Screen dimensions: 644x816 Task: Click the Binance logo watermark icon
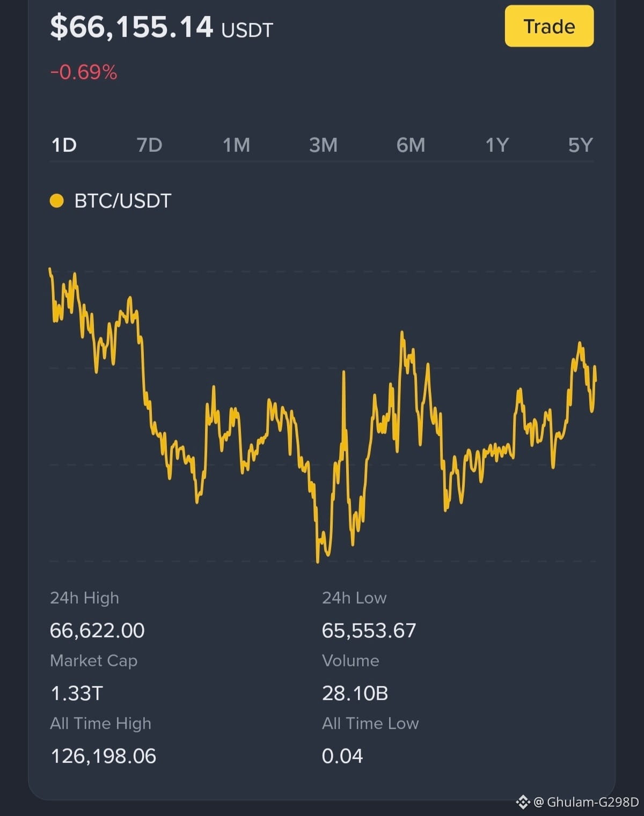(523, 802)
